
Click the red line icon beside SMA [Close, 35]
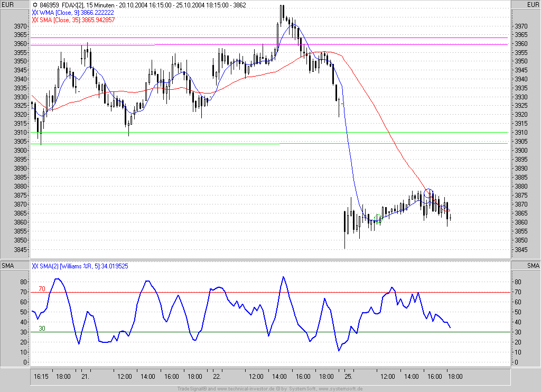click(x=35, y=20)
